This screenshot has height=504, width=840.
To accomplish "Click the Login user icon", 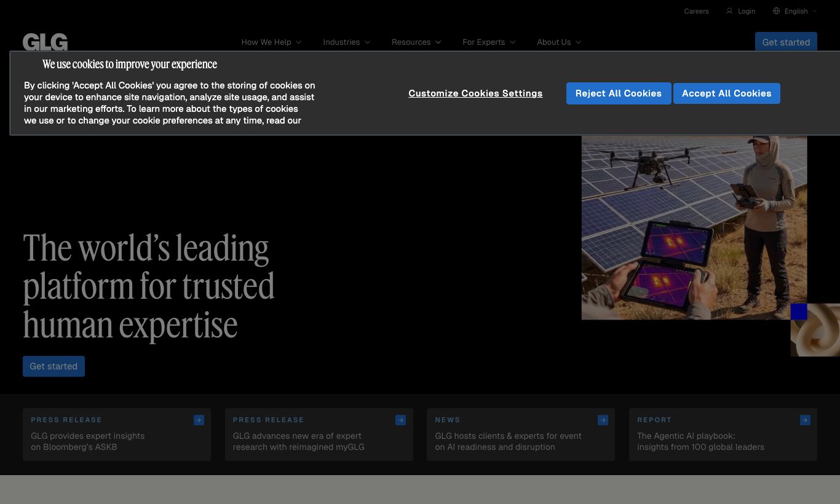I will pos(729,11).
